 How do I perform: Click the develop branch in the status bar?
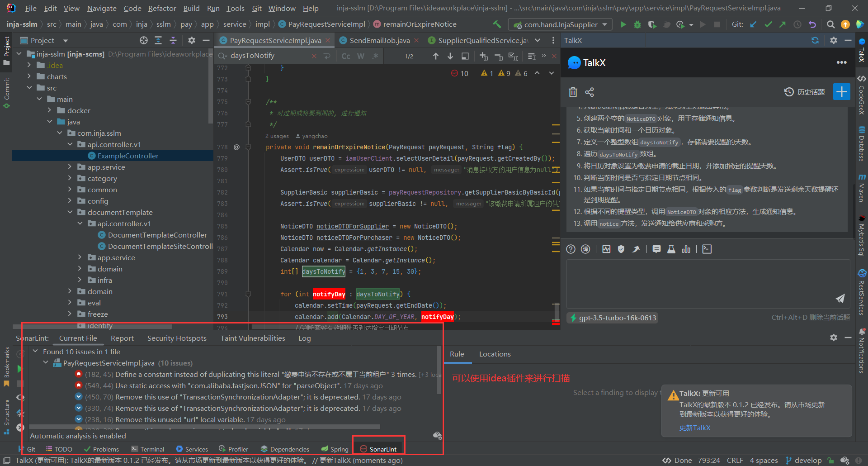(x=804, y=460)
